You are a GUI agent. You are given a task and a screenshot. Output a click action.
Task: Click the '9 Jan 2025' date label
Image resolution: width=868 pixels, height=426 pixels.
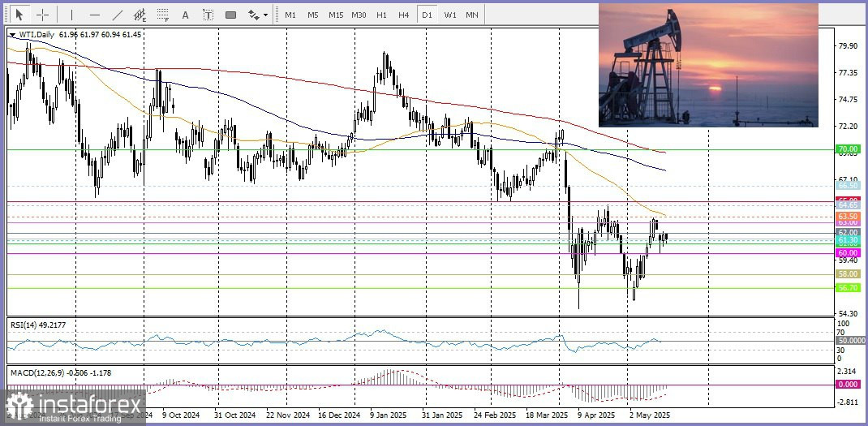pyautogui.click(x=389, y=415)
